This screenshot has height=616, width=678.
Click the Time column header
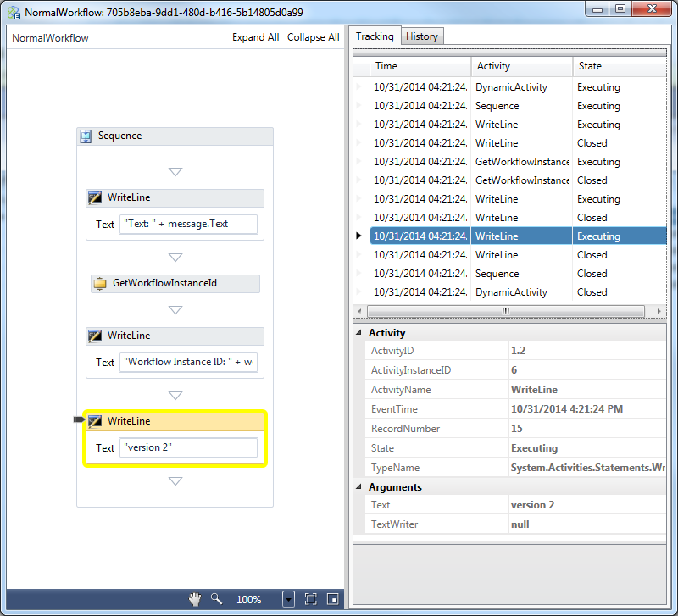pos(420,66)
